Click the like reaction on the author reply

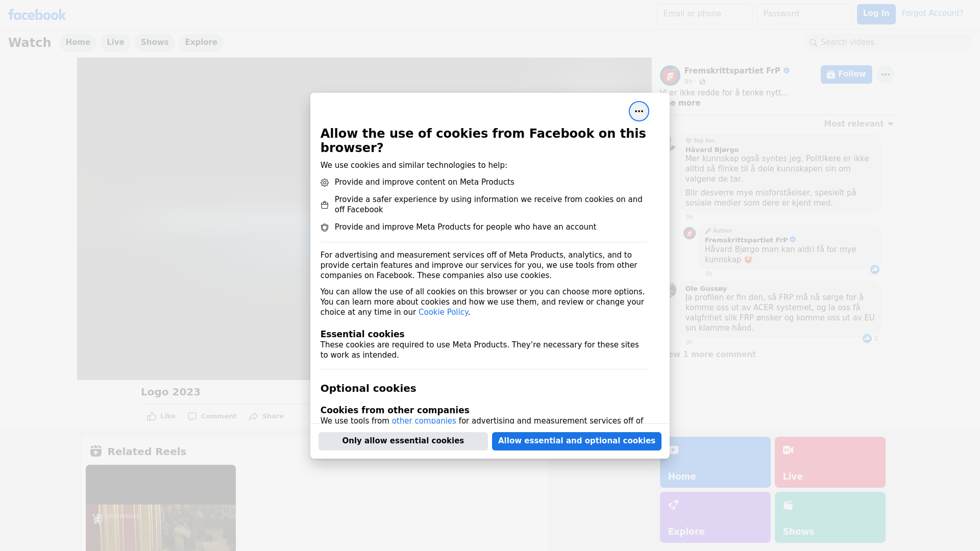click(x=874, y=269)
